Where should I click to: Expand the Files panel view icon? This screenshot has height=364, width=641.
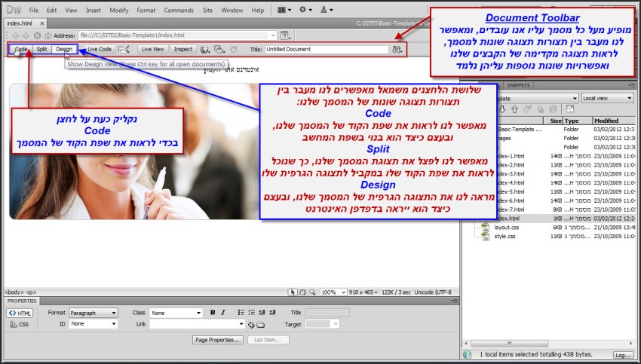(x=570, y=109)
